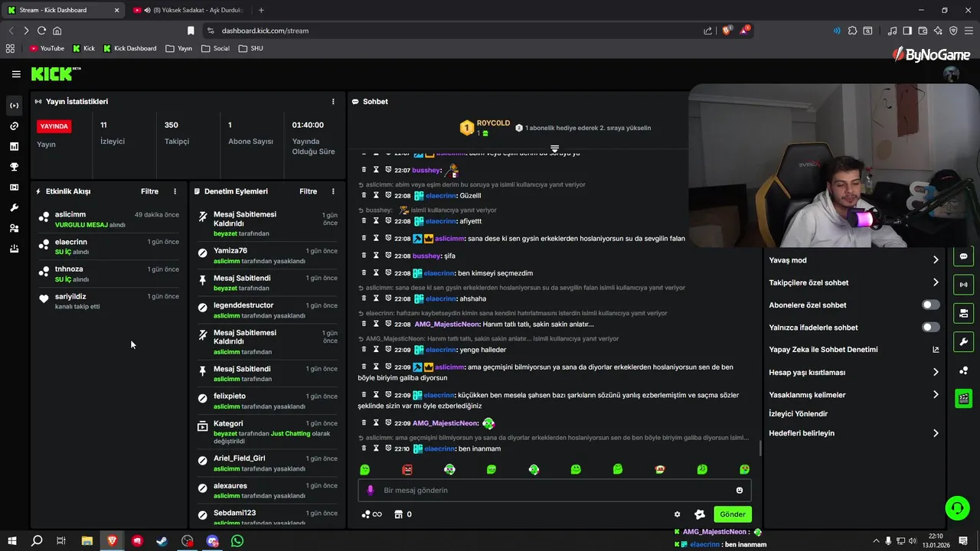
Task: Open the AI Chat Denetimi external link icon
Action: click(x=936, y=350)
